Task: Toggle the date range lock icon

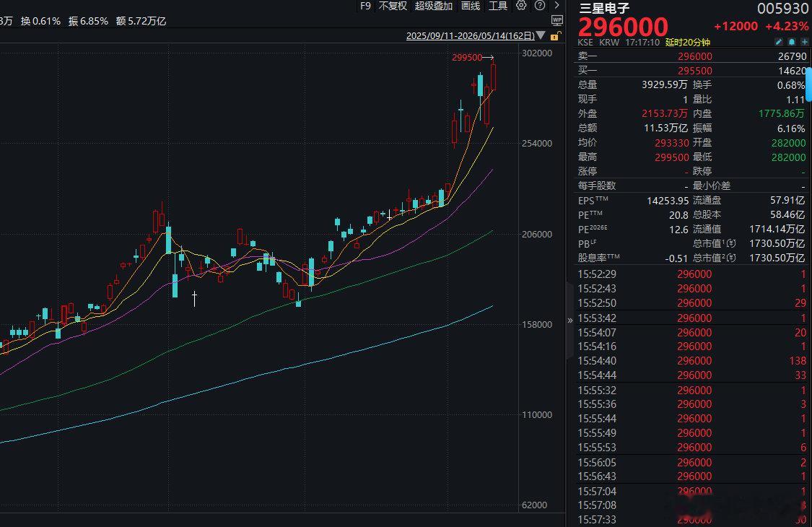Action: coord(555,36)
